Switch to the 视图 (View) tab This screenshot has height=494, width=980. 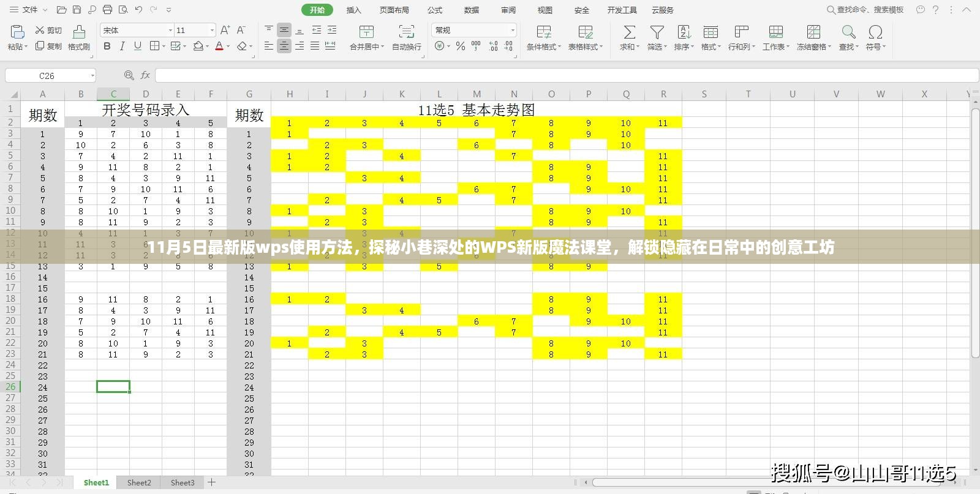pyautogui.click(x=545, y=10)
